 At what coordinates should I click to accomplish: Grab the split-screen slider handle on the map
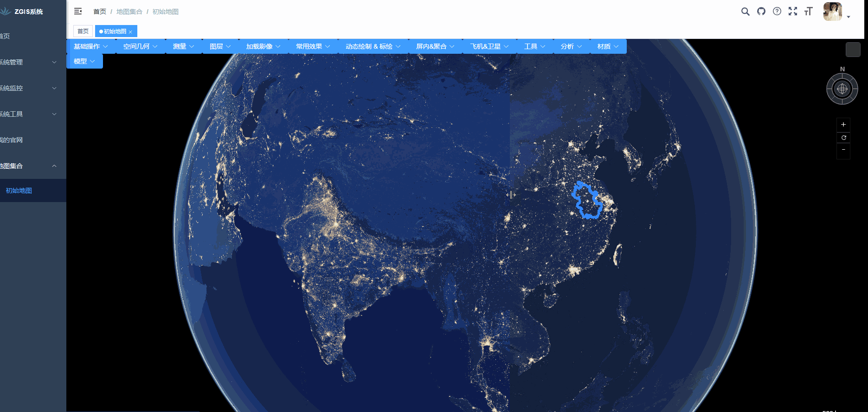[x=511, y=195]
